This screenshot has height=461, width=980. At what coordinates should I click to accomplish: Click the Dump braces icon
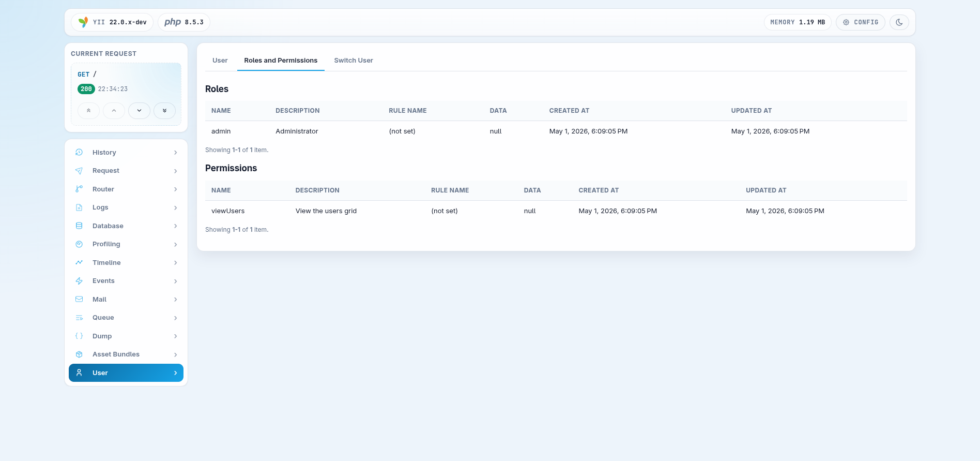point(79,336)
